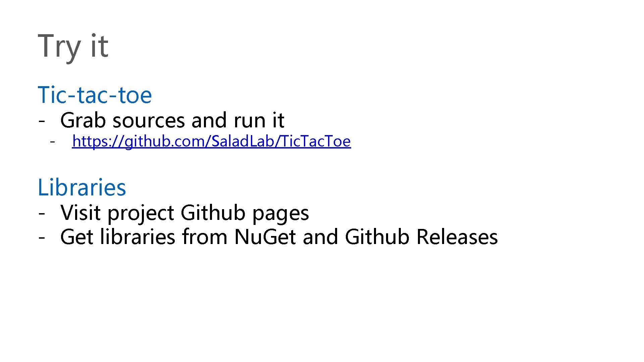This screenshot has width=644, height=362.
Task: Click the word 'Grab' in first bullet
Action: [83, 120]
